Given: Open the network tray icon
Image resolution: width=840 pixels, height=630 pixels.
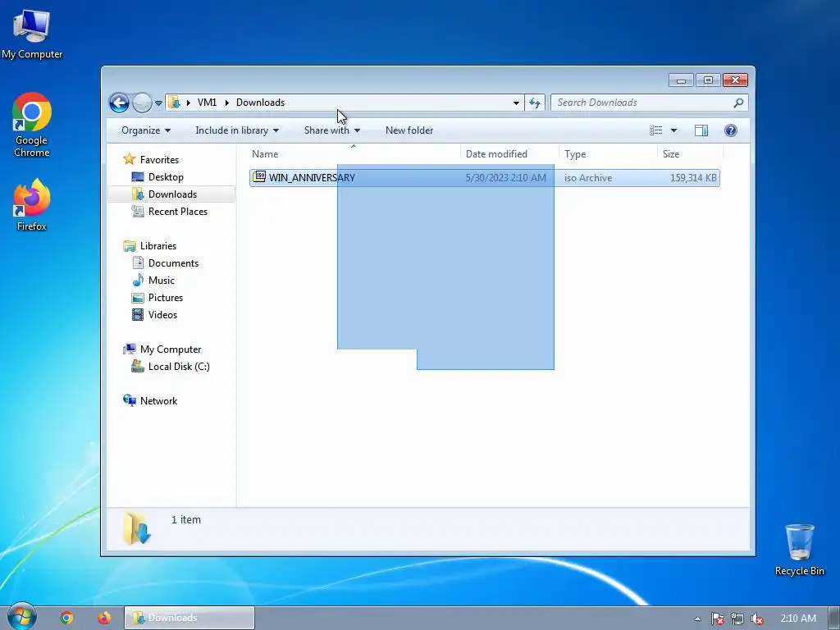Looking at the screenshot, I should coord(737,619).
